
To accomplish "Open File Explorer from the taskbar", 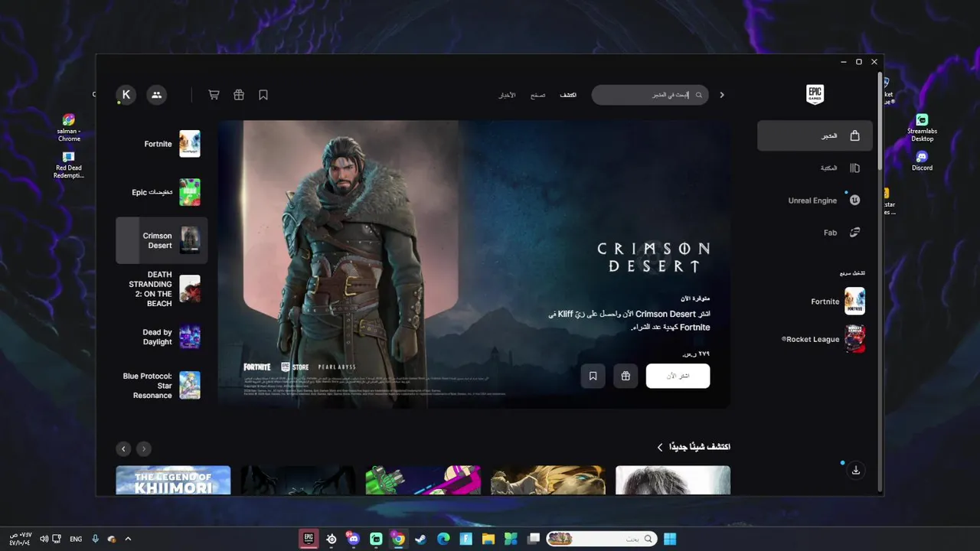I will [x=488, y=539].
